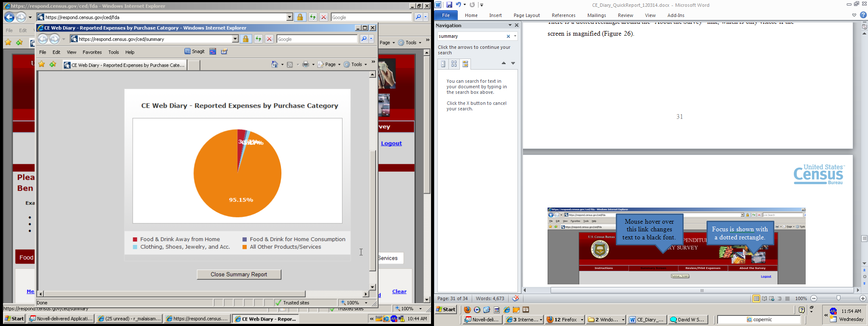Click the Snagit toolbar button
This screenshot has height=326, width=868.
click(x=195, y=51)
